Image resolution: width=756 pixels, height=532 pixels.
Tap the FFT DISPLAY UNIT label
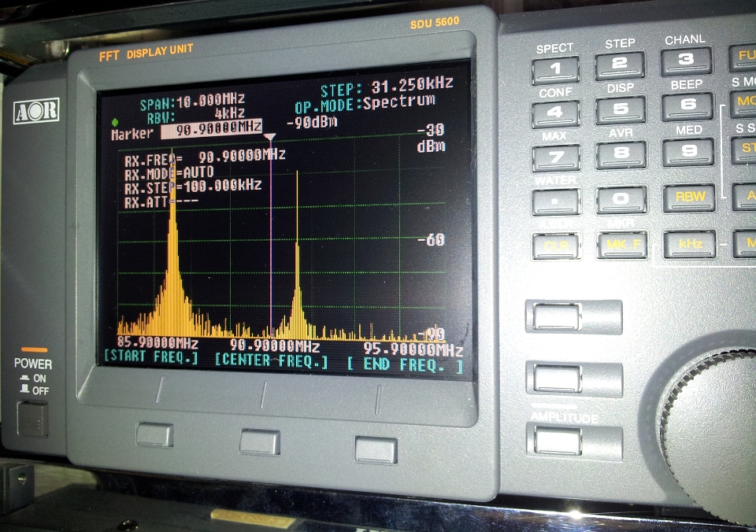[x=146, y=53]
